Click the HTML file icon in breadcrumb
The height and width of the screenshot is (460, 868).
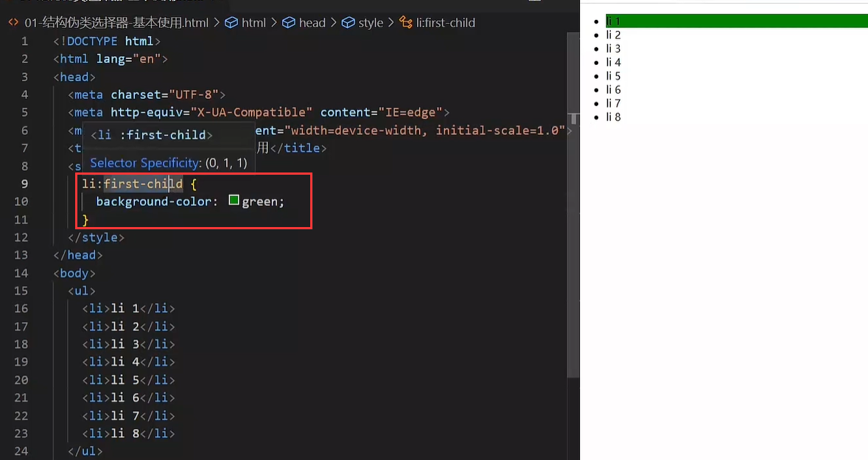(x=13, y=23)
